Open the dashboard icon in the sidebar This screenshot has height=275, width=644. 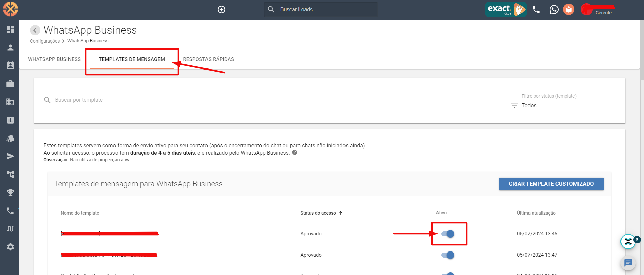coord(10,30)
